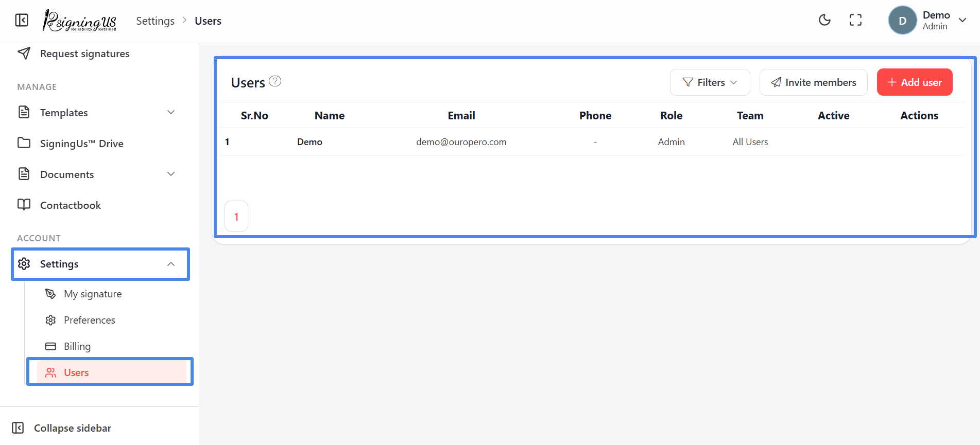Click the Email column header
The height and width of the screenshot is (445, 980).
(x=461, y=115)
